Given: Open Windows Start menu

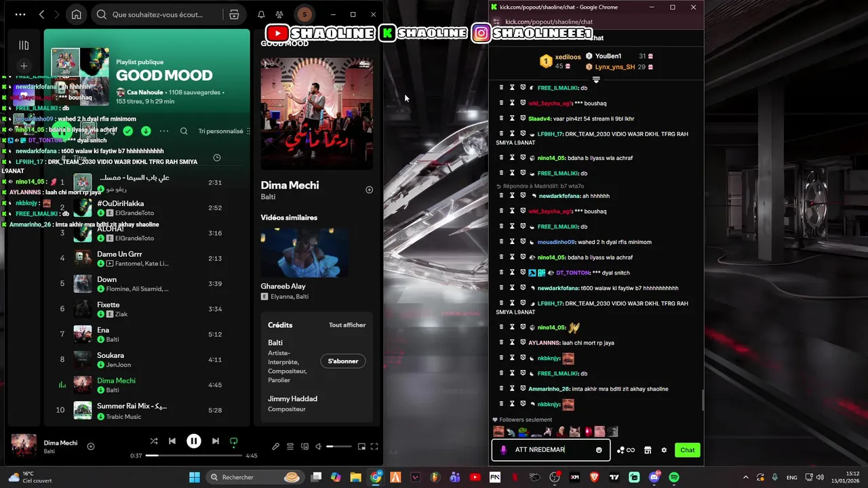Looking at the screenshot, I should click(x=195, y=477).
